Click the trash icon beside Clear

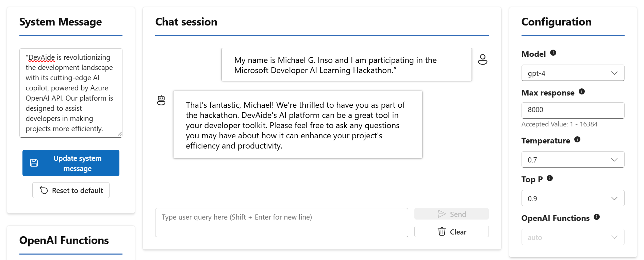tap(442, 232)
